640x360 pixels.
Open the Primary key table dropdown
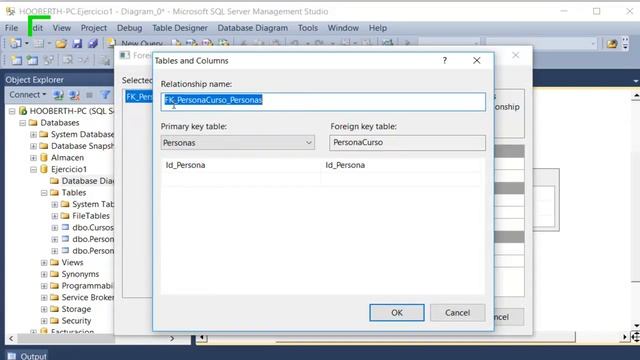pyautogui.click(x=309, y=142)
